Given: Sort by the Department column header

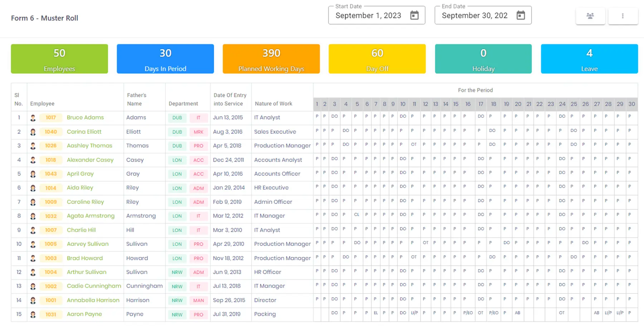Looking at the screenshot, I should click(183, 104).
